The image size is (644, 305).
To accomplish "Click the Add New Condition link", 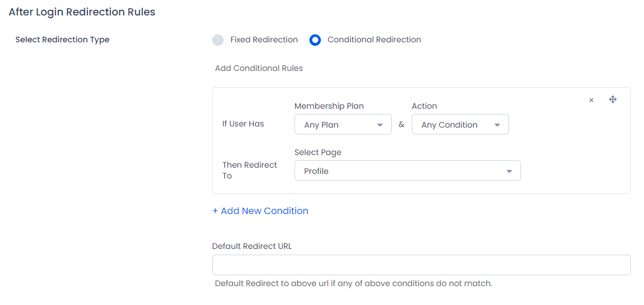I will [x=260, y=211].
